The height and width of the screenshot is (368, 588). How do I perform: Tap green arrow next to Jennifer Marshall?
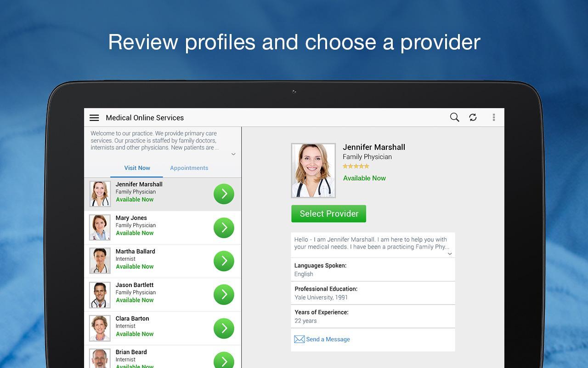tap(224, 194)
